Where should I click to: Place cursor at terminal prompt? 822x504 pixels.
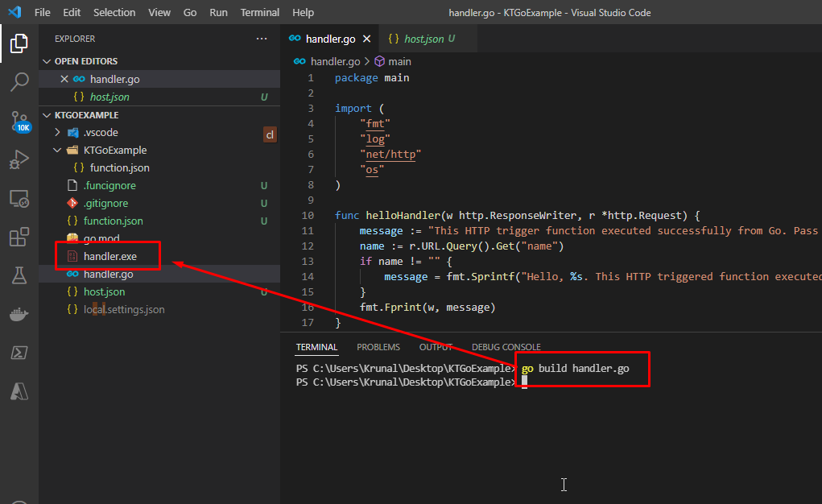click(524, 382)
